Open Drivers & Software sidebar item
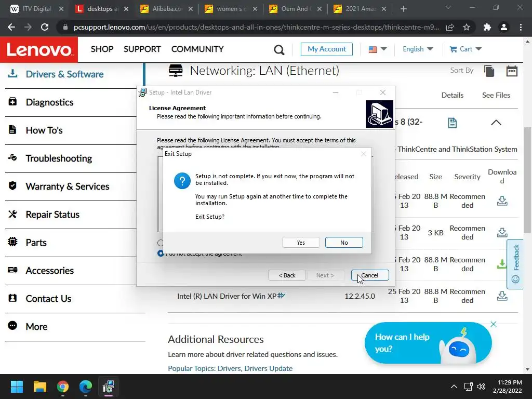532x399 pixels. 64,74
